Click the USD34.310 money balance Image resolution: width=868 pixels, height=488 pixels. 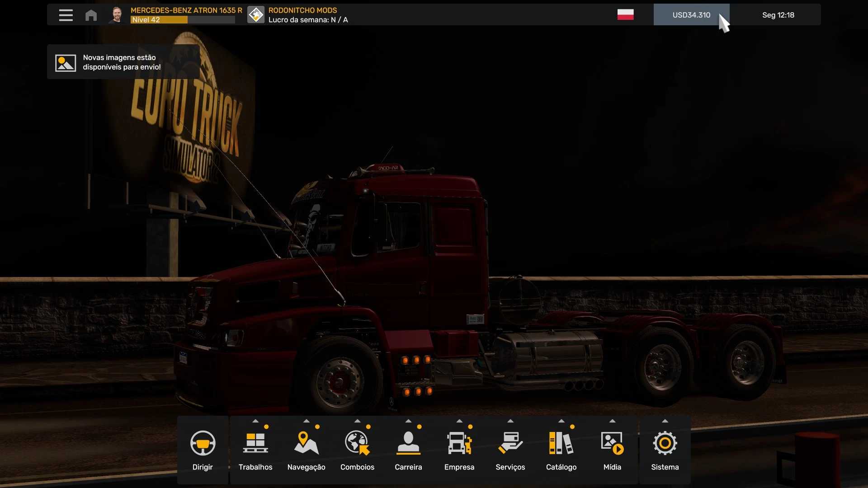click(691, 15)
